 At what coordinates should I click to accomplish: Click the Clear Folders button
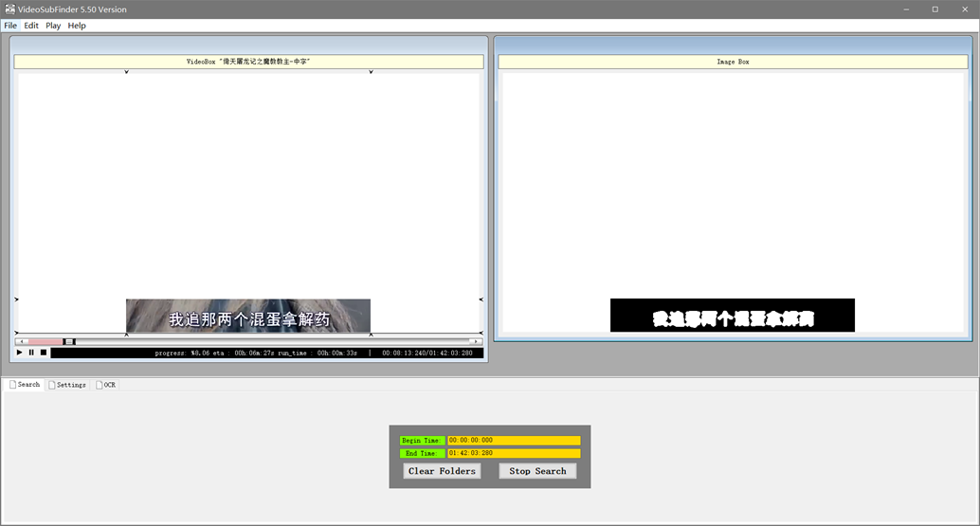tap(442, 471)
